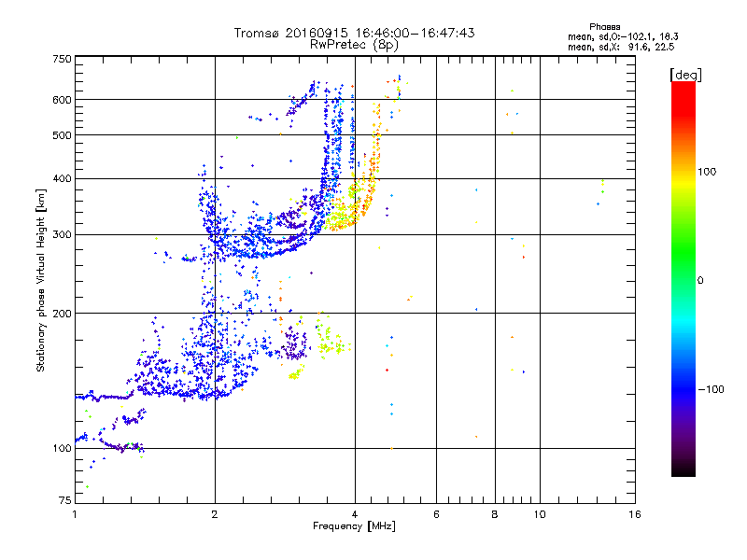Click frequency axis label "10"

point(540,514)
